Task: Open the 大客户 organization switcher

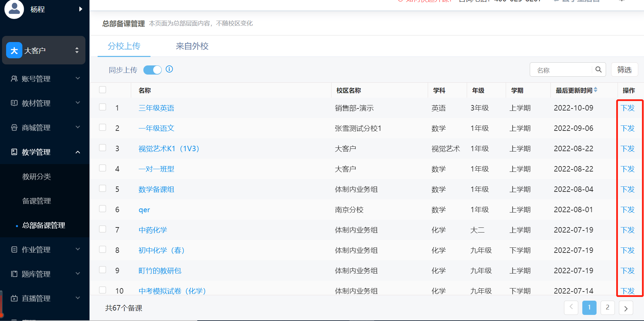Action: coord(44,50)
